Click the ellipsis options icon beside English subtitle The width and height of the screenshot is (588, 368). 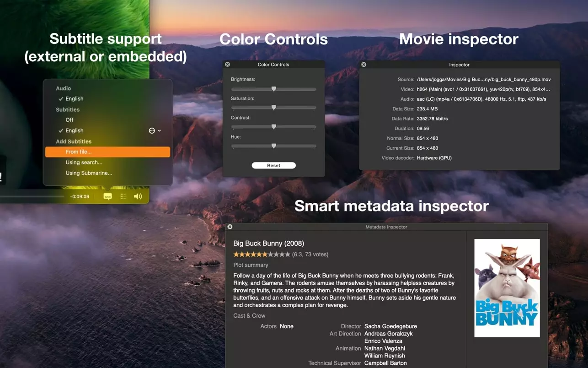tap(152, 130)
